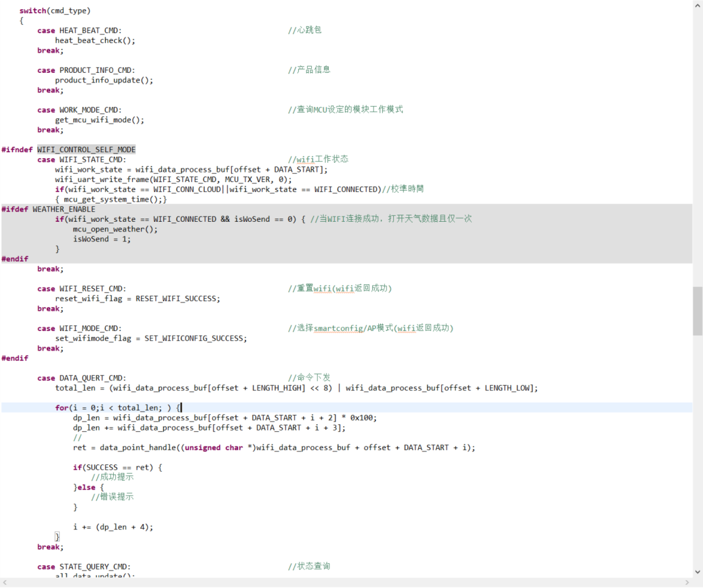
Task: Click the 心跳包 comment next to HEAT_BEAT_CMD
Action: click(x=306, y=30)
